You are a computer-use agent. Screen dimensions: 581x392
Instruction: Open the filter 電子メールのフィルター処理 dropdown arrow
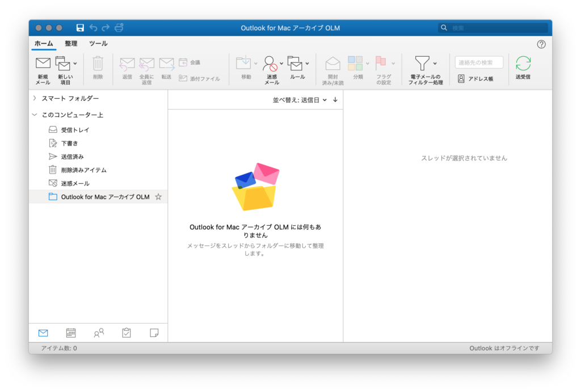(x=435, y=64)
